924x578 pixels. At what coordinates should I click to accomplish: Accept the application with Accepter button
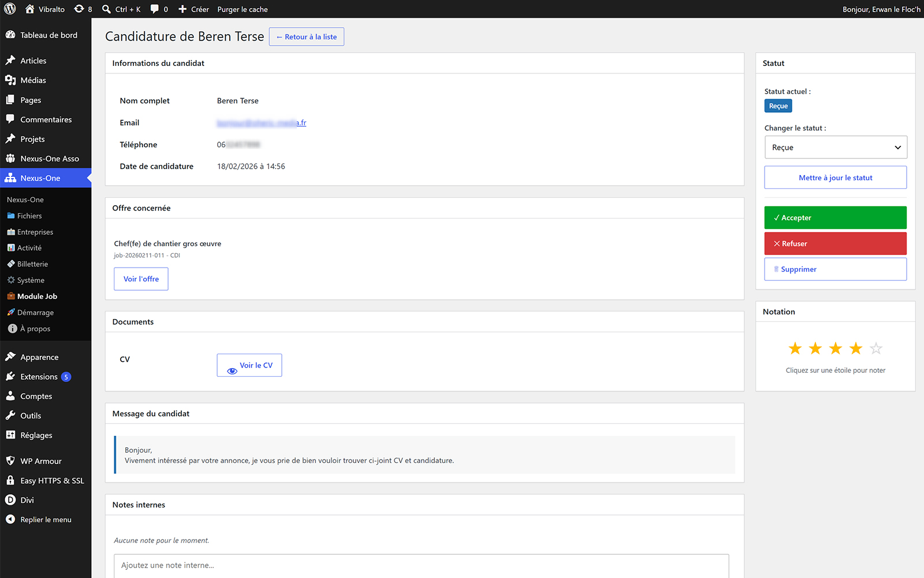click(x=836, y=218)
